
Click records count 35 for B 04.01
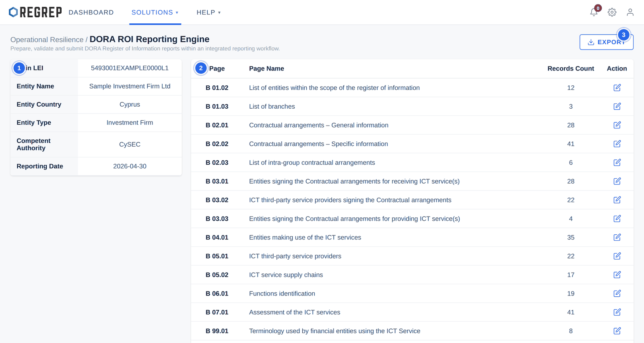pos(571,238)
